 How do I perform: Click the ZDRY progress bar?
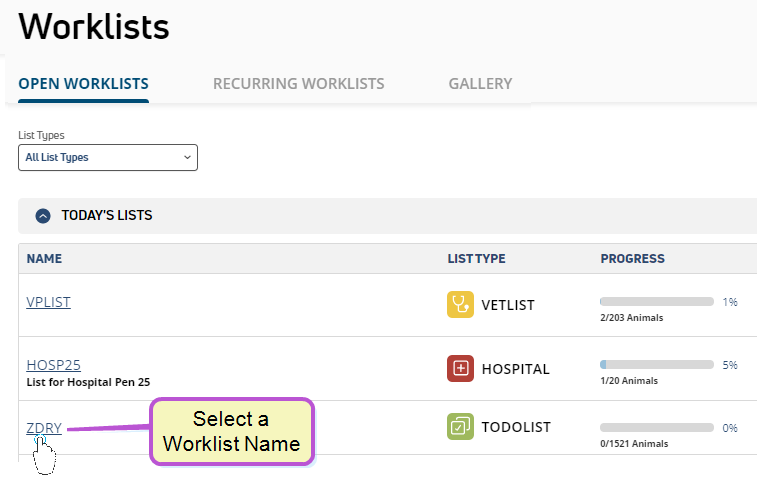657,428
